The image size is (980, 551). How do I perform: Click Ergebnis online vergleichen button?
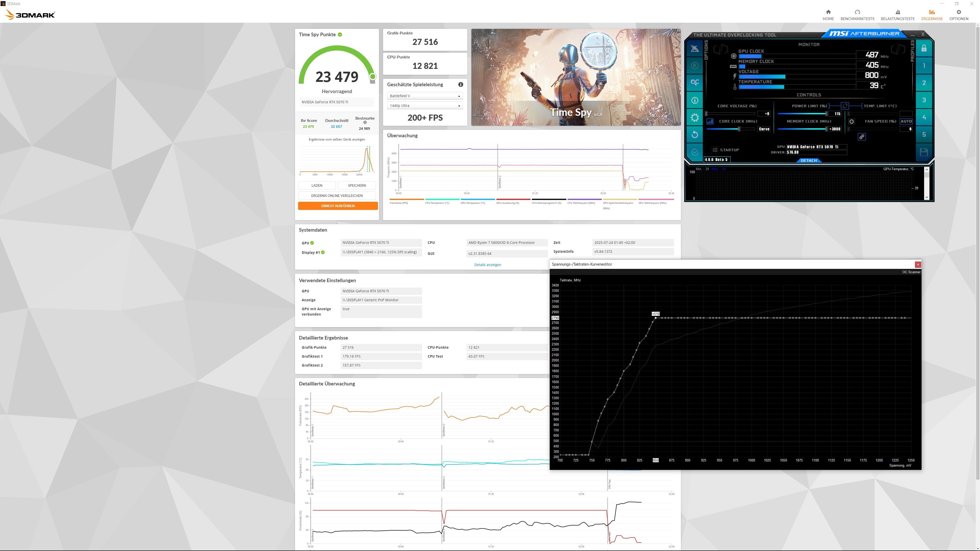point(337,195)
